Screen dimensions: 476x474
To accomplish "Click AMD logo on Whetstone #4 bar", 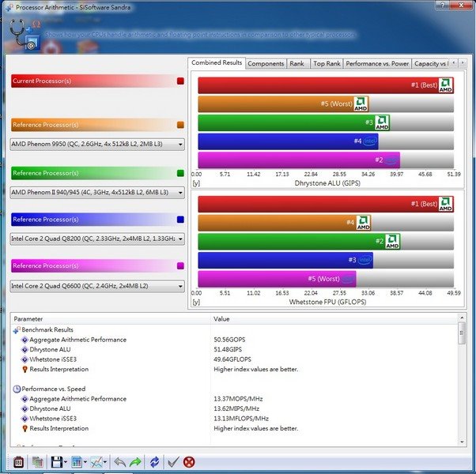I will coord(364,223).
